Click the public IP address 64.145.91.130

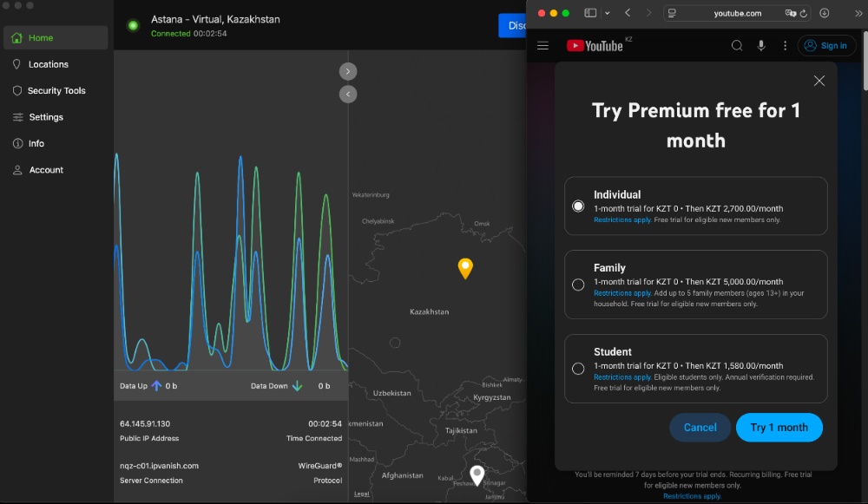145,424
